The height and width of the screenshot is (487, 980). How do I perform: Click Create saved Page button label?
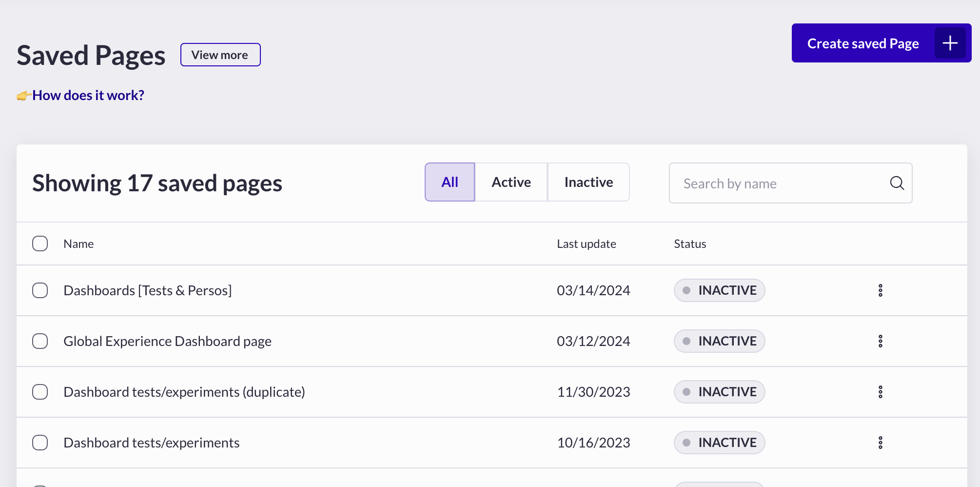click(x=863, y=43)
